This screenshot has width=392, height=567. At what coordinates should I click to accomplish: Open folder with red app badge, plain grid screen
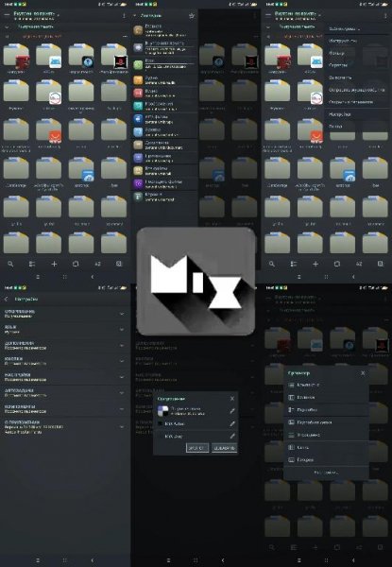click(x=16, y=56)
